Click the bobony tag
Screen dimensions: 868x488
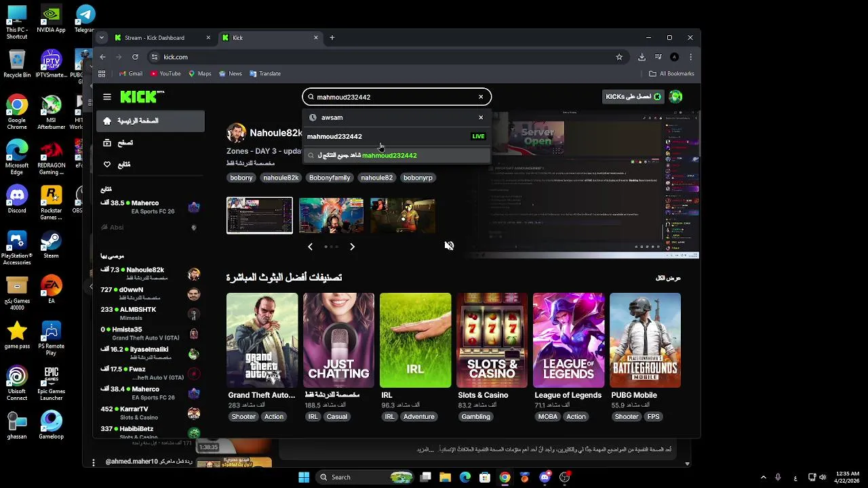241,178
